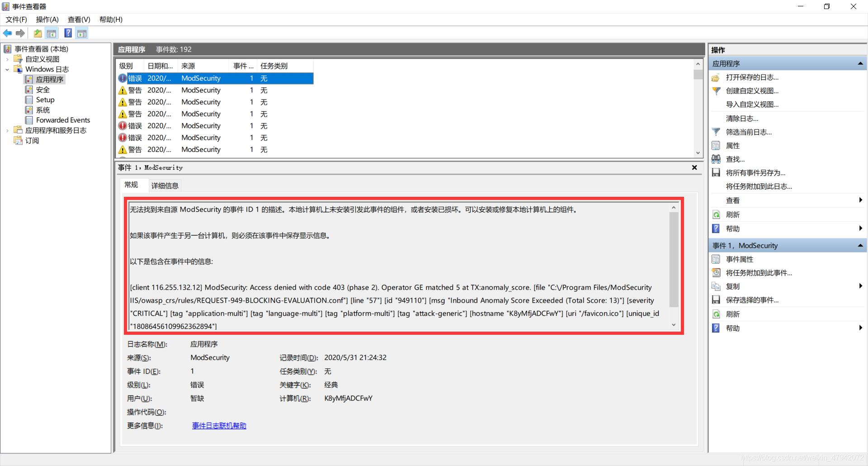This screenshot has height=466, width=868.
Task: Click the 订阅 subscriptions icon in tree
Action: coord(18,141)
